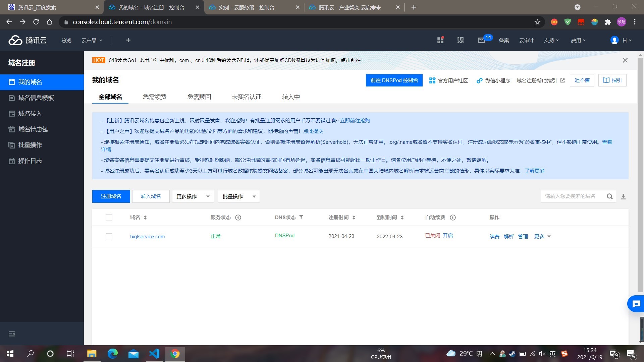Select the txqlservice.com row checkbox

[109, 237]
